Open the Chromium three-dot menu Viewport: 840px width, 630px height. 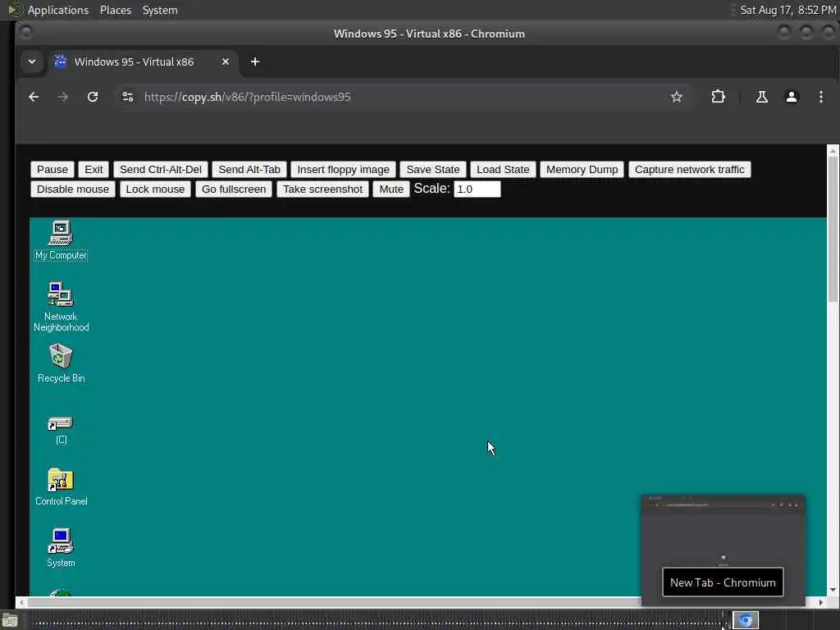pyautogui.click(x=820, y=97)
